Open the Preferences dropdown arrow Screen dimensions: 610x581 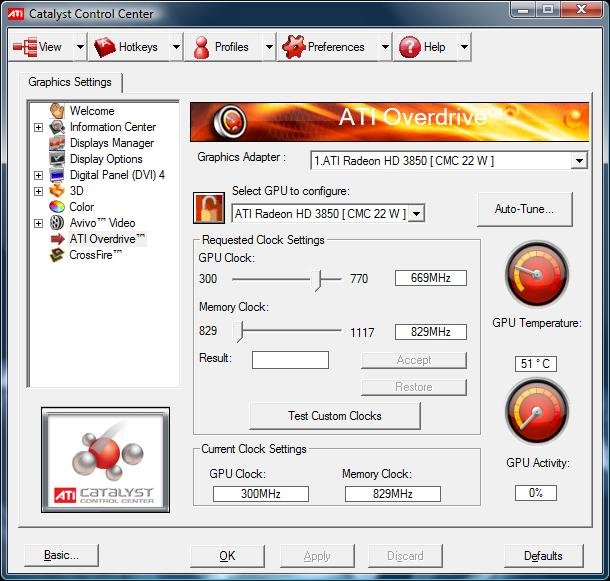point(385,47)
